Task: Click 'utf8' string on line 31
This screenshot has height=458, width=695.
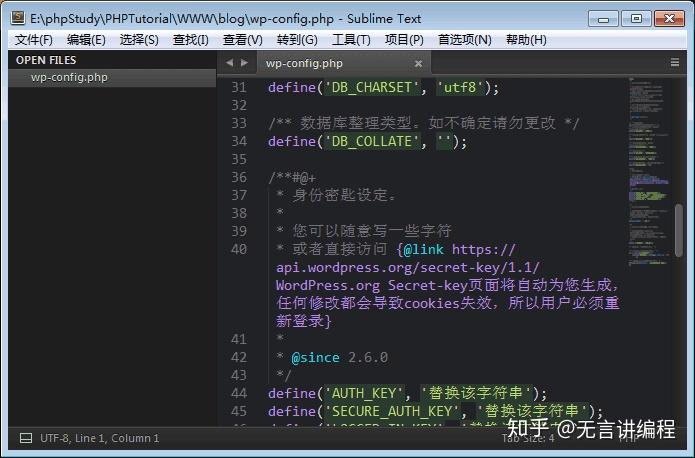Action: 460,87
